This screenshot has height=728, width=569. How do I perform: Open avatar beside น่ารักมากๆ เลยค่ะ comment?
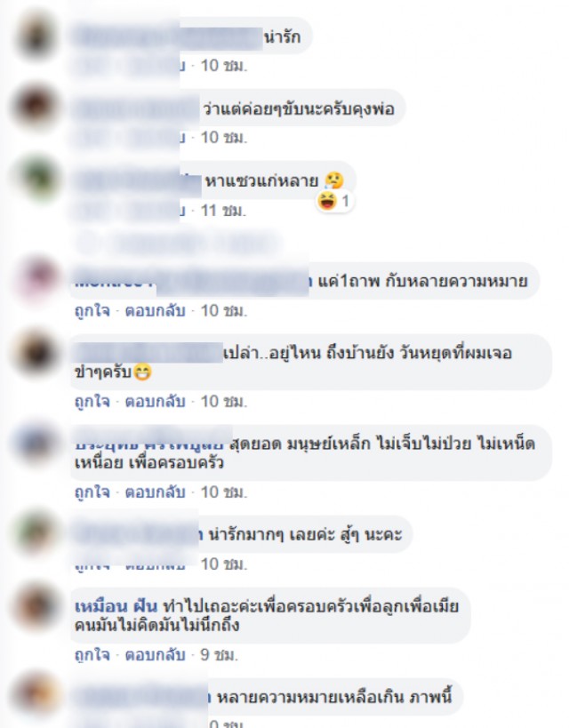[36, 532]
